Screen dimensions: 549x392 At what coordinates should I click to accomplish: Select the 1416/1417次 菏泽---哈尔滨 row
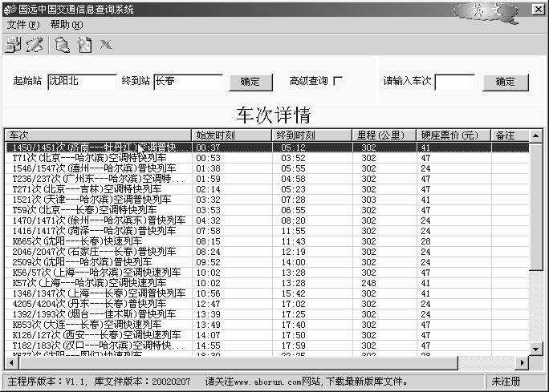(x=266, y=231)
